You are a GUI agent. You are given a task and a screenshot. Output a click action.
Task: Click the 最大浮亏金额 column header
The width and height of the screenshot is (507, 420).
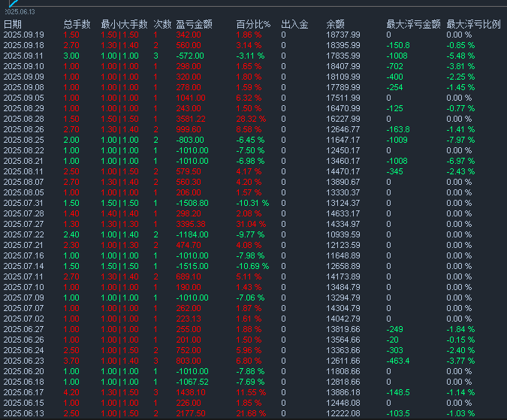(x=412, y=25)
